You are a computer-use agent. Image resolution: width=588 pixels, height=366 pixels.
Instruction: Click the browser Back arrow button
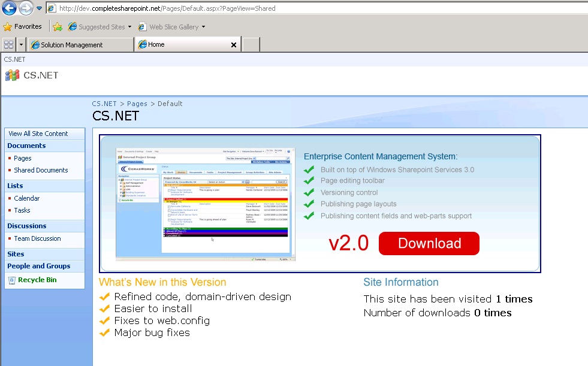click(9, 8)
